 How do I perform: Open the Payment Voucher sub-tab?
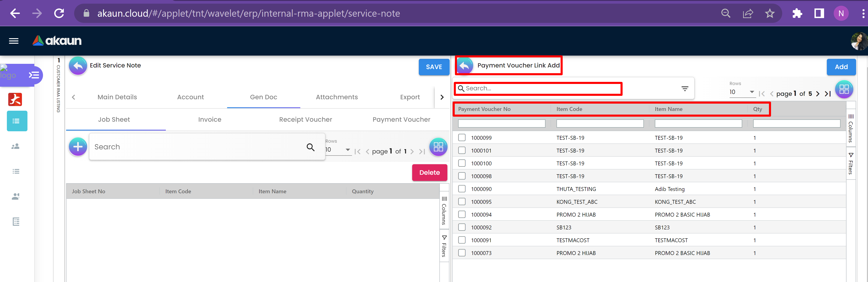point(401,119)
